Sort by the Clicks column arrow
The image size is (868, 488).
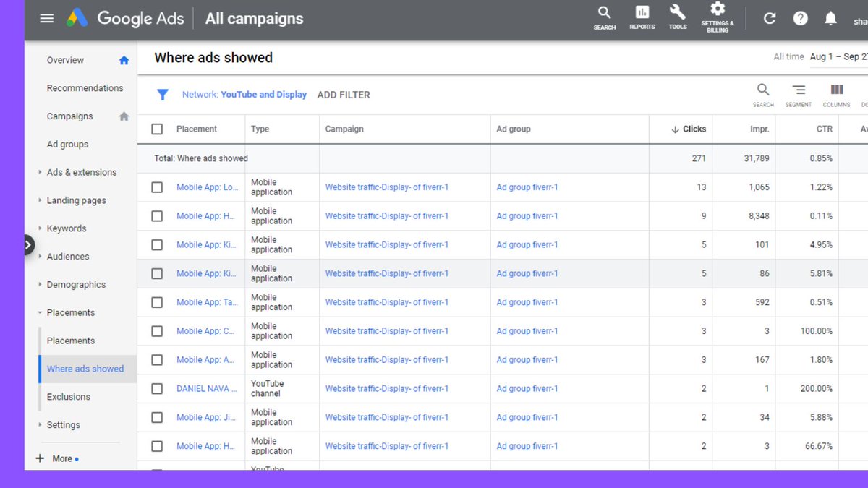pyautogui.click(x=676, y=129)
